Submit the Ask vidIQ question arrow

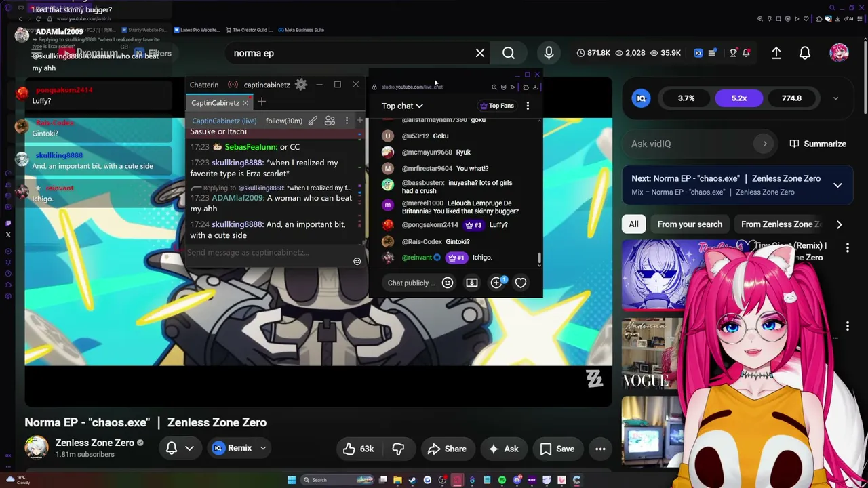(x=765, y=144)
